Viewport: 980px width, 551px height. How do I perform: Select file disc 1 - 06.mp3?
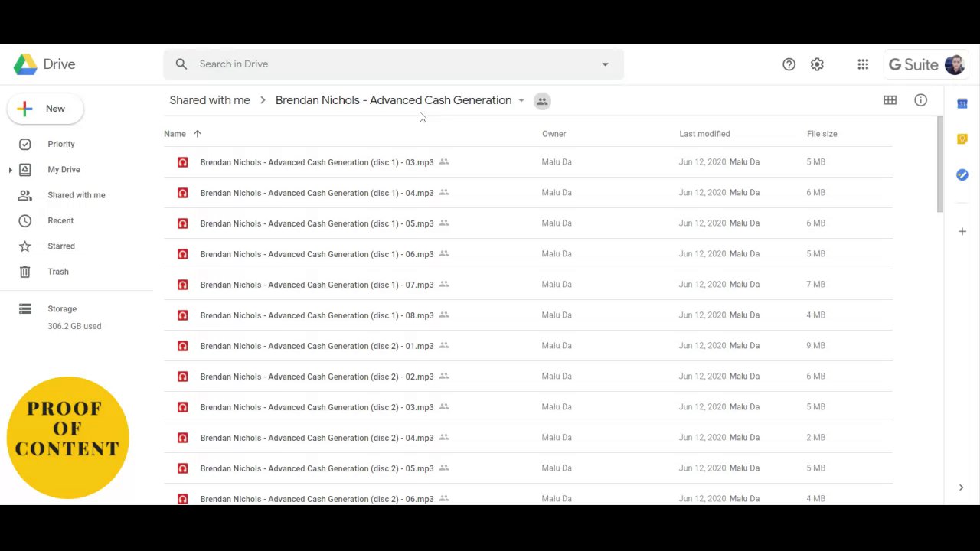pos(528,254)
